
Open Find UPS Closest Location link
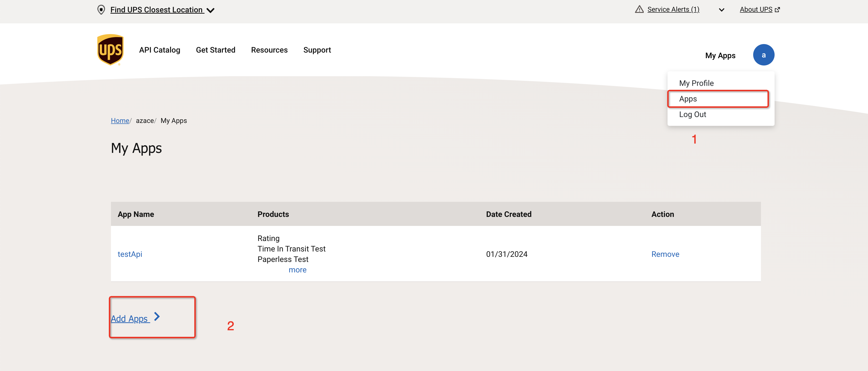[157, 10]
